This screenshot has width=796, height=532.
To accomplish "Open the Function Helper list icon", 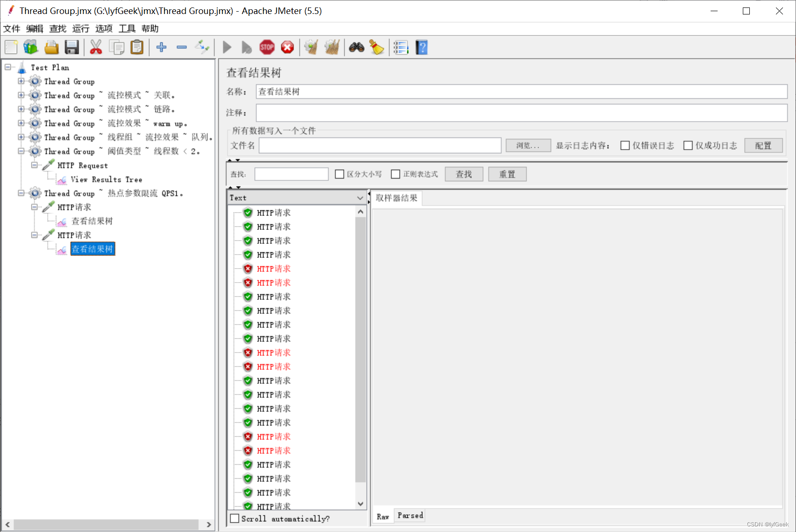I will pyautogui.click(x=401, y=47).
